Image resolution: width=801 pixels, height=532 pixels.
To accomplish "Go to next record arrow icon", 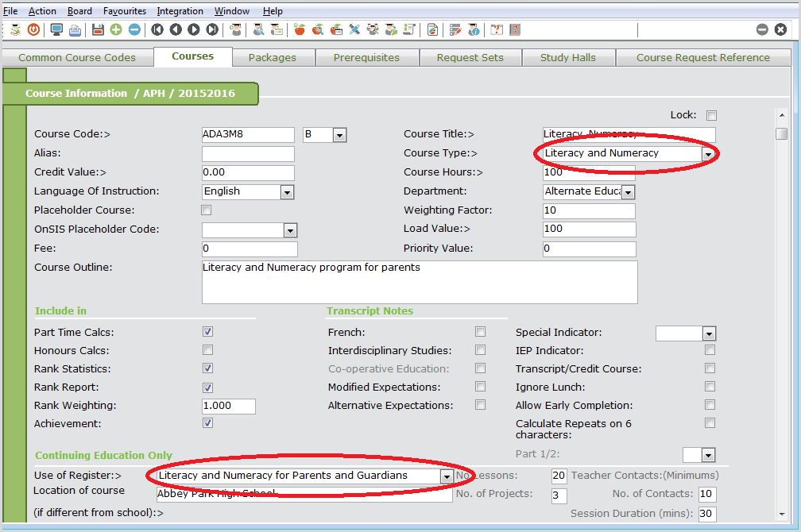I will tap(194, 29).
